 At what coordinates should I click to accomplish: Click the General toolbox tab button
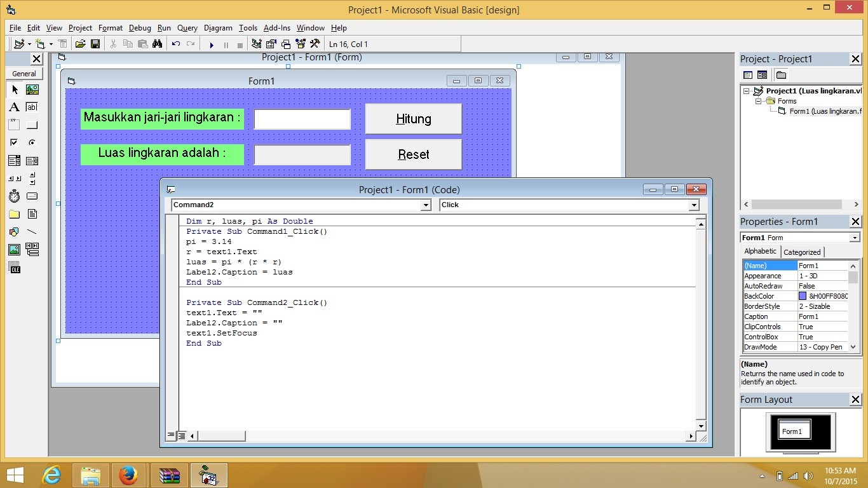coord(24,74)
